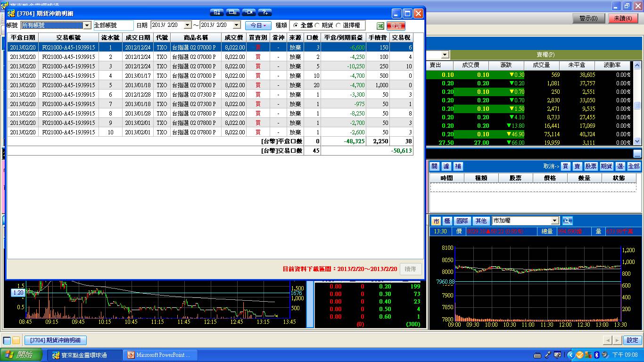Click the 股票 cancel button
The height and width of the screenshot is (362, 644).
point(591,166)
